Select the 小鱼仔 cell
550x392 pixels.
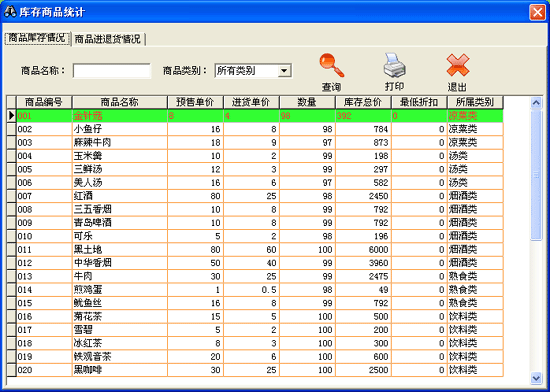point(120,129)
